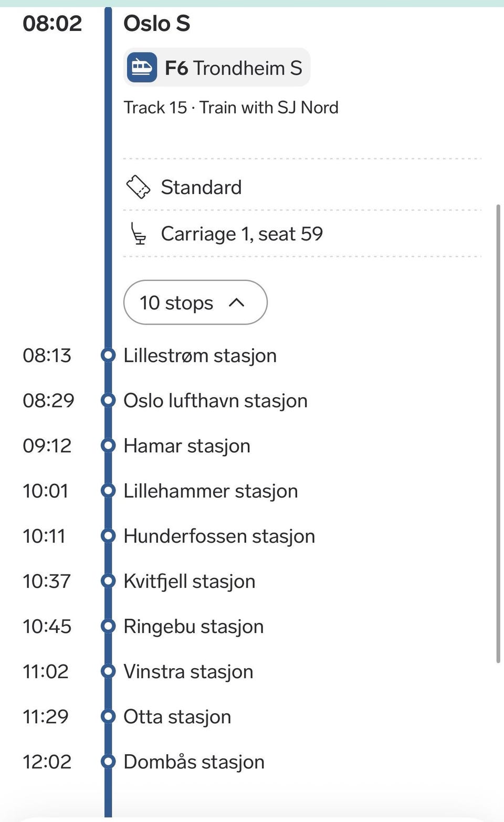Image resolution: width=504 pixels, height=822 pixels.
Task: Open Kvitfjell stasjon stop details
Action: click(x=189, y=581)
